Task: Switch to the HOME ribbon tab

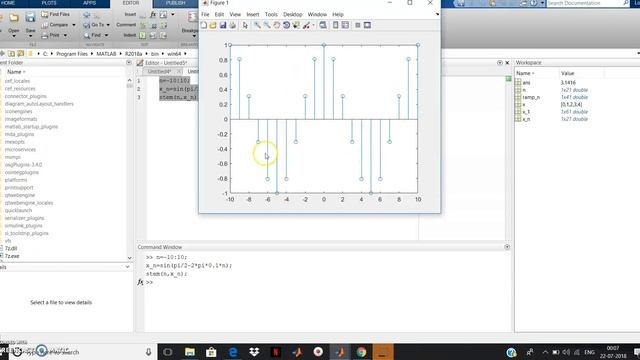Action: tap(8, 3)
